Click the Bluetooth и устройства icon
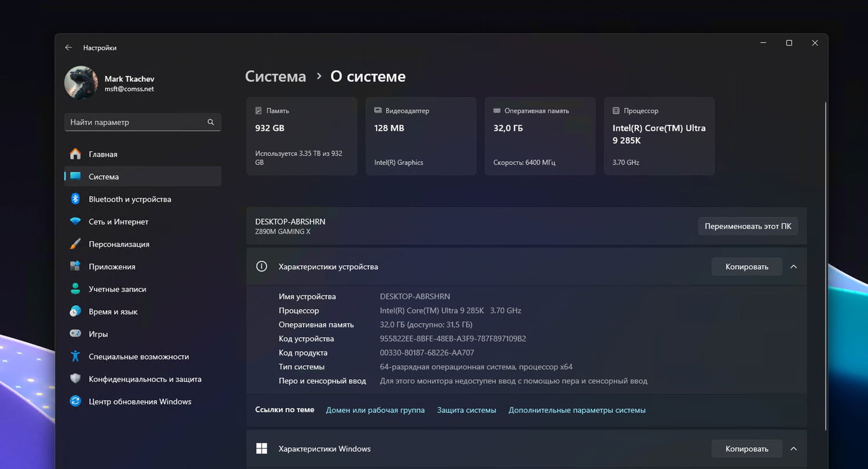The image size is (868, 469). pyautogui.click(x=75, y=199)
